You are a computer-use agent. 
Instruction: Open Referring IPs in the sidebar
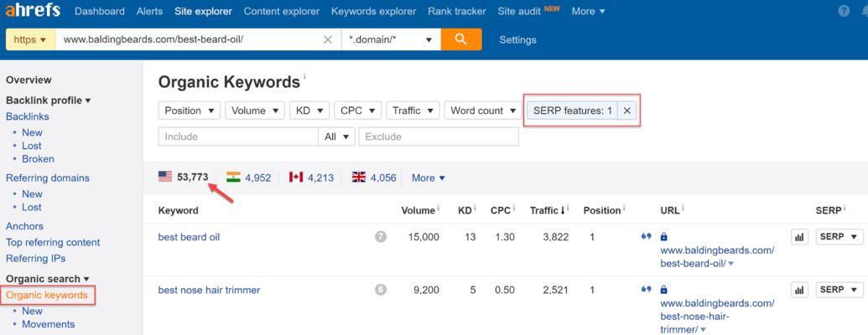point(35,258)
